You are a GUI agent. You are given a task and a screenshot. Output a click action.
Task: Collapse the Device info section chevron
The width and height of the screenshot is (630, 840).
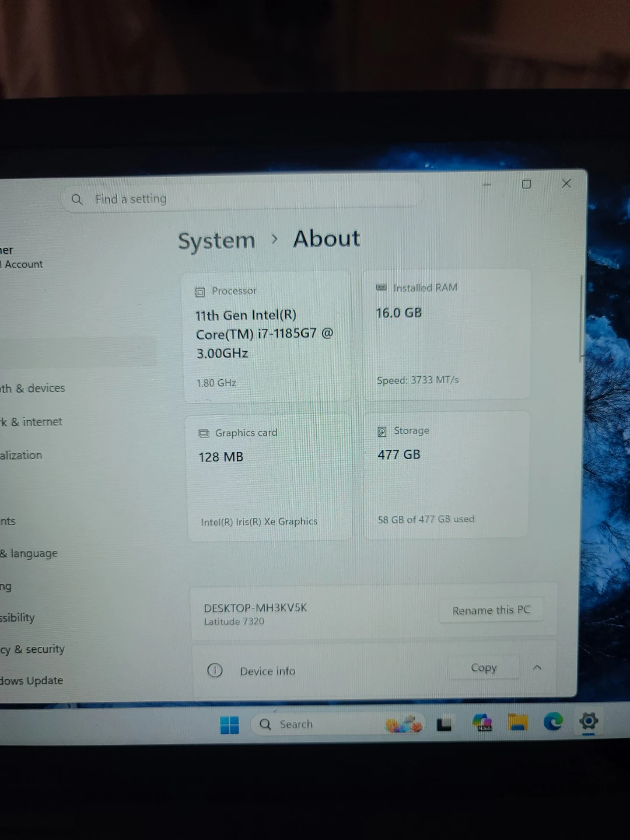coord(537,667)
